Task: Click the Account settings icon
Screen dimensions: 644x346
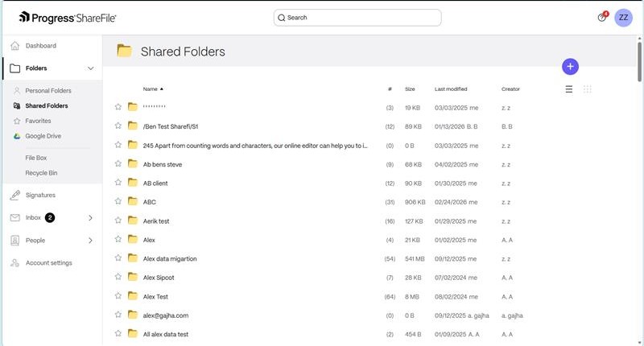Action: (14, 263)
